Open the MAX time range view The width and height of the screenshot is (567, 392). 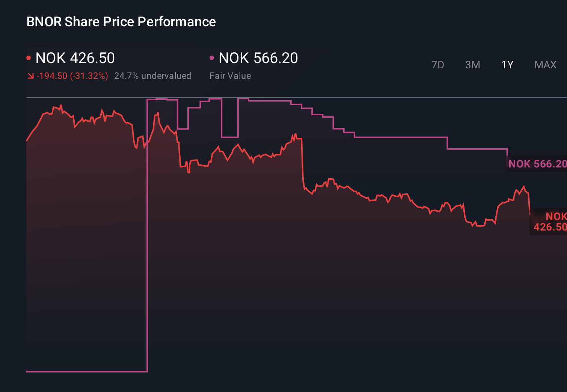[x=545, y=65]
